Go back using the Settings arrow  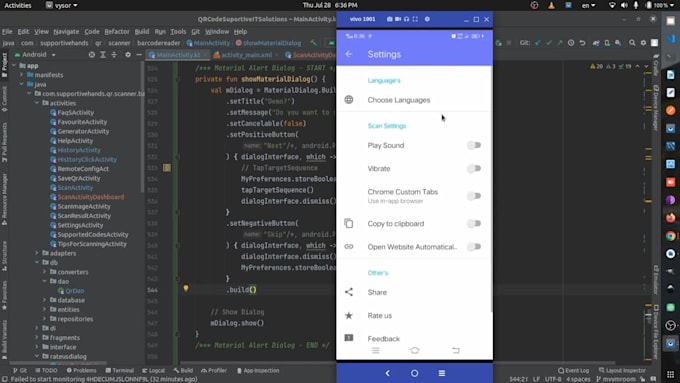point(349,54)
